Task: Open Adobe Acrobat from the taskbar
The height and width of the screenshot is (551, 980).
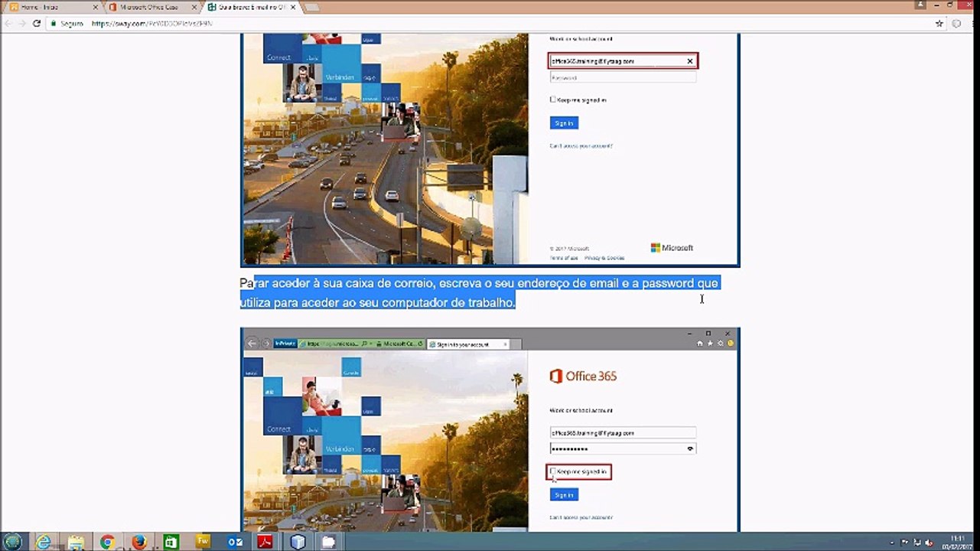Action: (x=265, y=542)
